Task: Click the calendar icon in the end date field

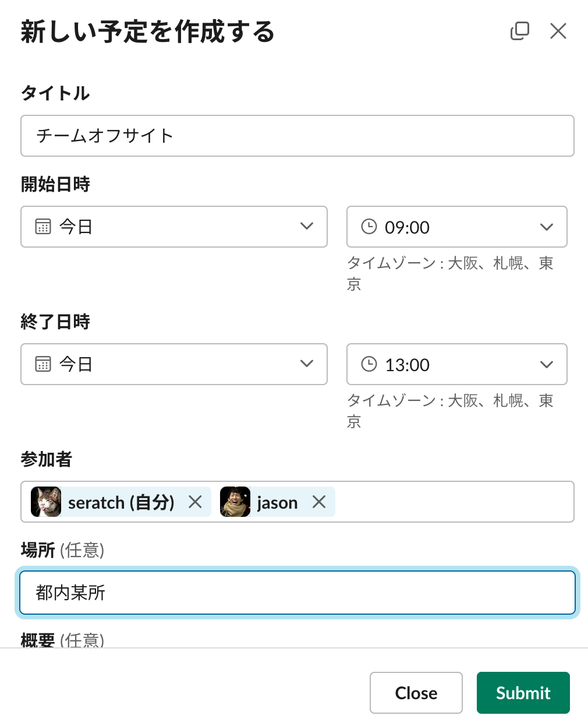Action: point(43,364)
